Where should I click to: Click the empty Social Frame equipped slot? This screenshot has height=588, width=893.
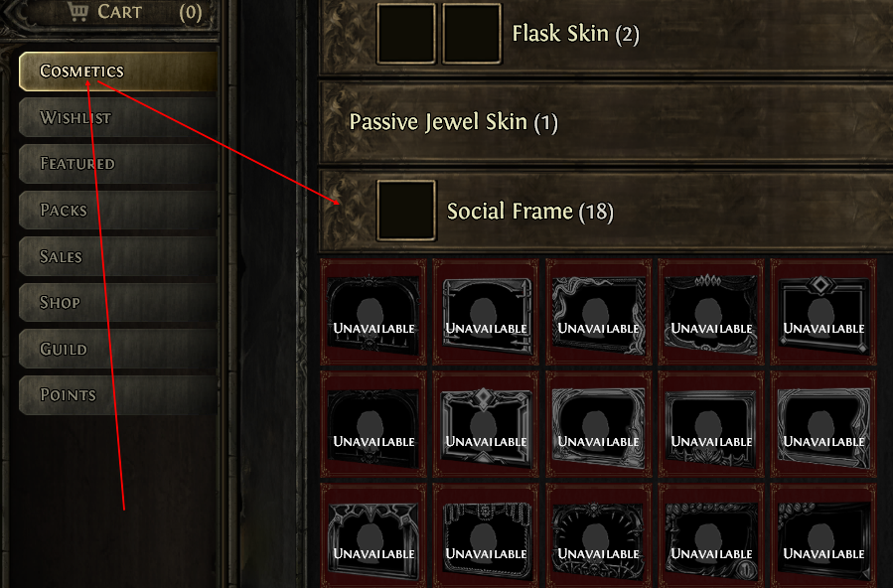click(x=406, y=211)
